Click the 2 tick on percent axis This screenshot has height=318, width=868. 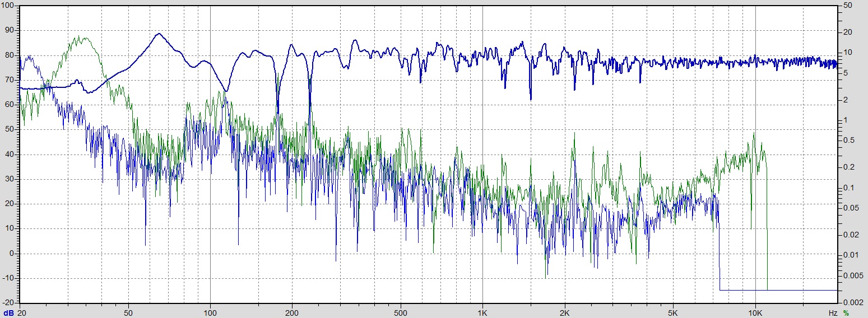pyautogui.click(x=844, y=100)
